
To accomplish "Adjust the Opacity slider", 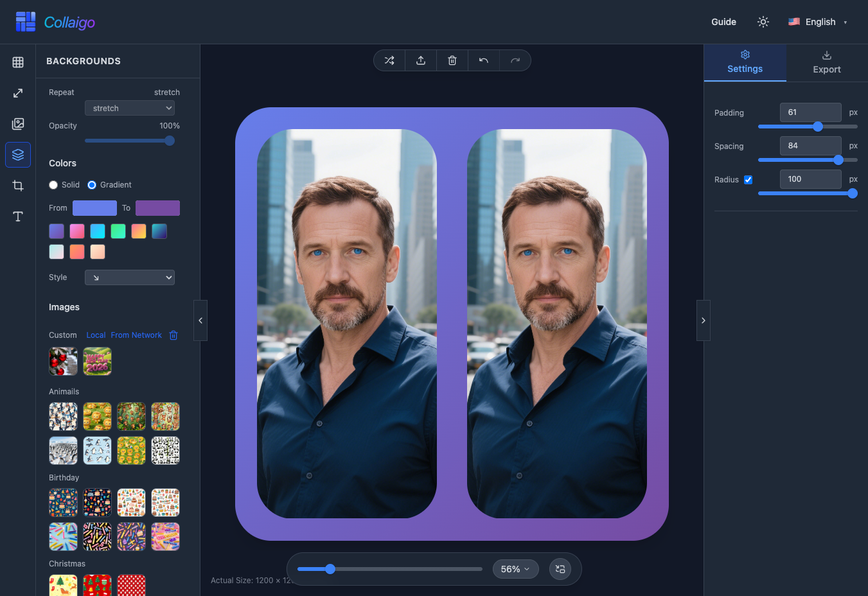I will click(130, 141).
